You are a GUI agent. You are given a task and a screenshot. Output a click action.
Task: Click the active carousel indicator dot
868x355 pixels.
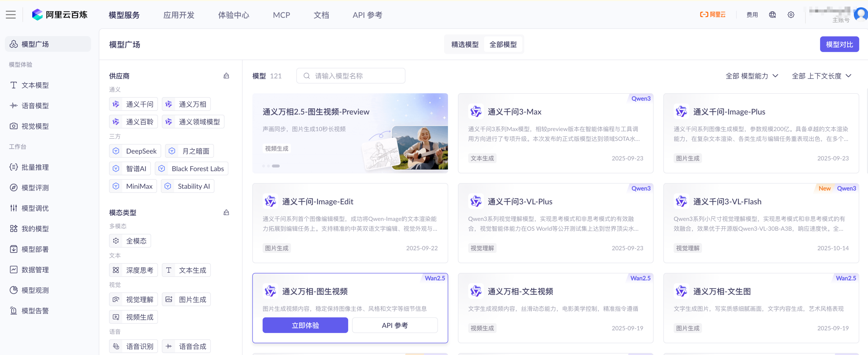[x=276, y=166]
